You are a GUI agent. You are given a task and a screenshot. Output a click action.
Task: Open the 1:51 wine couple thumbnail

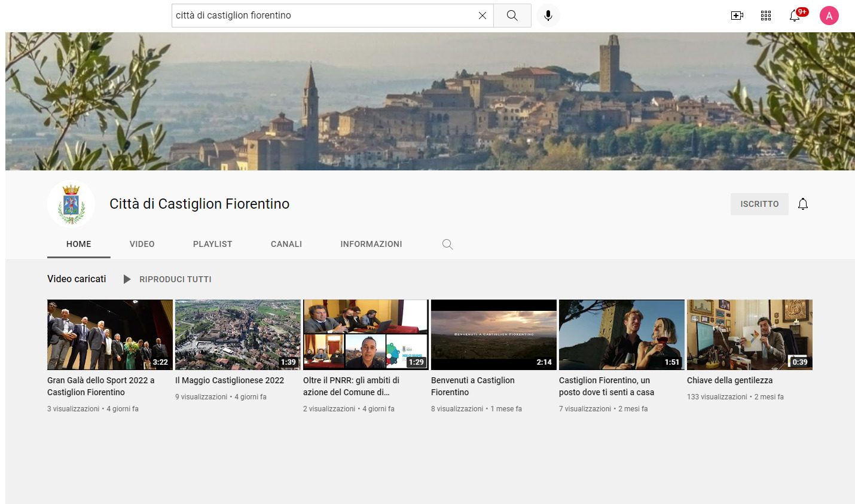click(622, 335)
